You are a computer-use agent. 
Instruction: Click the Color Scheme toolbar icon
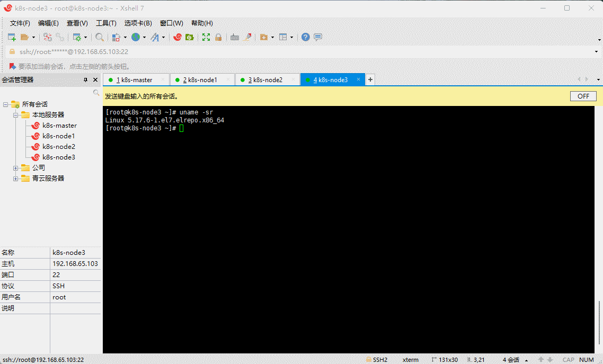click(116, 37)
